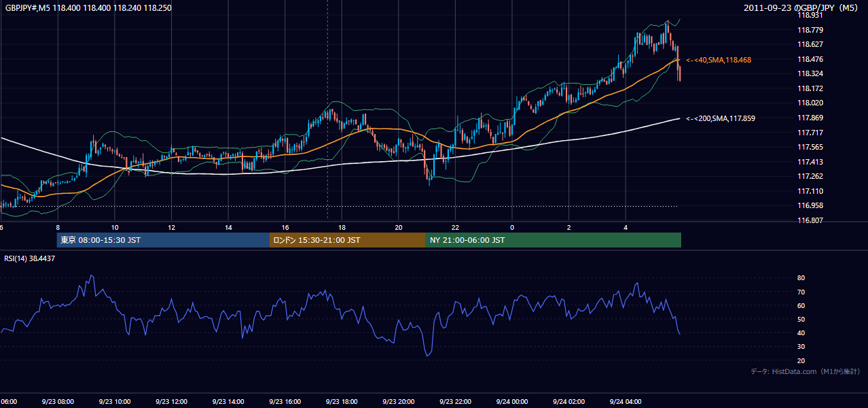Click the price axis value 118.779
The height and width of the screenshot is (408, 868).
[811, 30]
